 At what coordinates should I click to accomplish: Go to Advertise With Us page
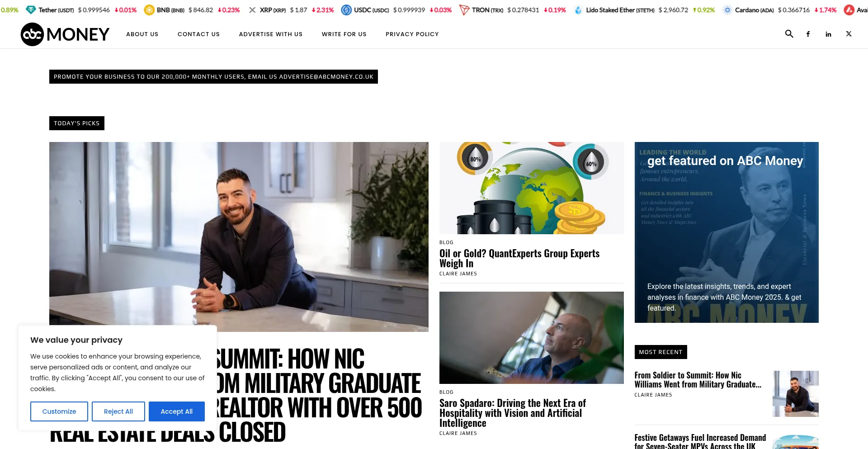click(271, 34)
